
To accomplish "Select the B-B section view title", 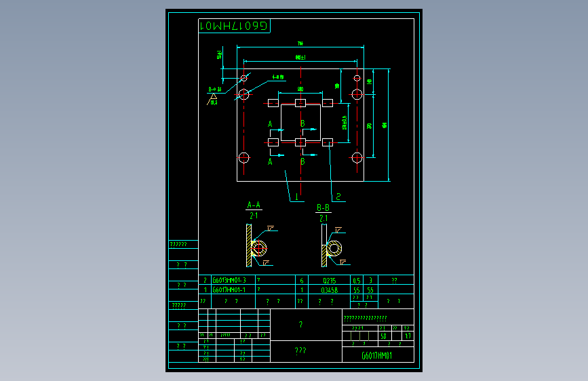I will (x=323, y=207).
